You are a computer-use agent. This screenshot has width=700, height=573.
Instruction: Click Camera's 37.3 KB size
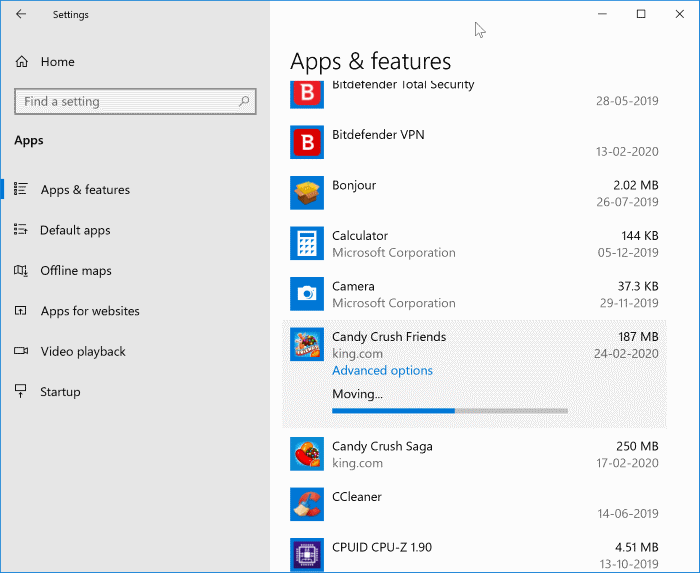coord(638,286)
